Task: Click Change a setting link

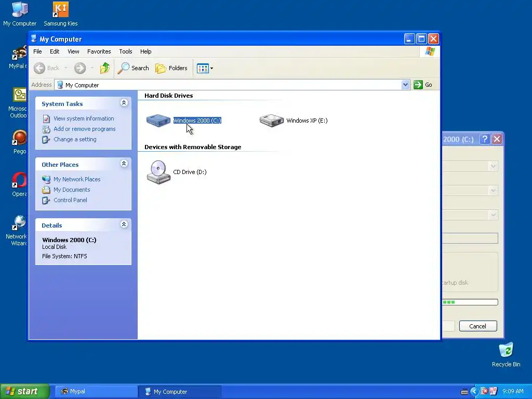Action: tap(75, 139)
